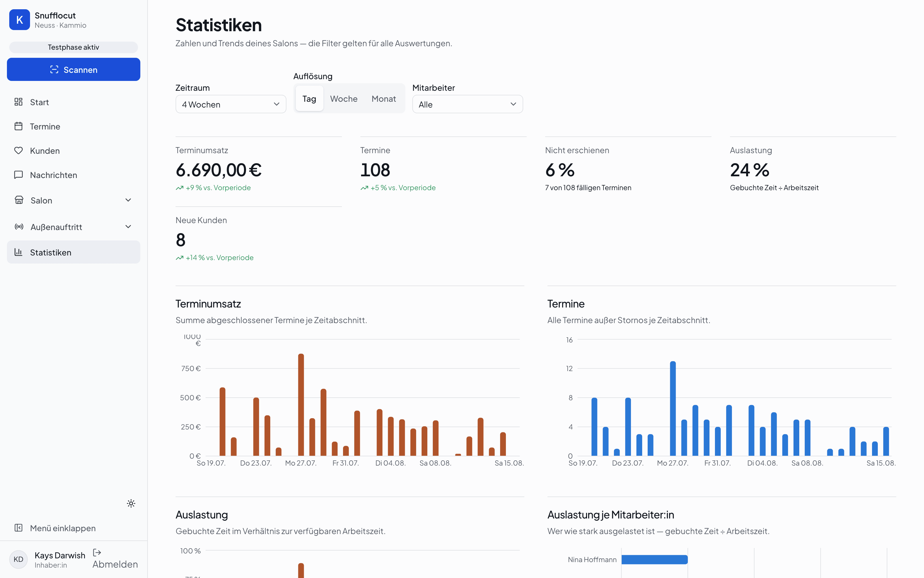Click the Terminumsatz value 6.690,00 €

219,170
